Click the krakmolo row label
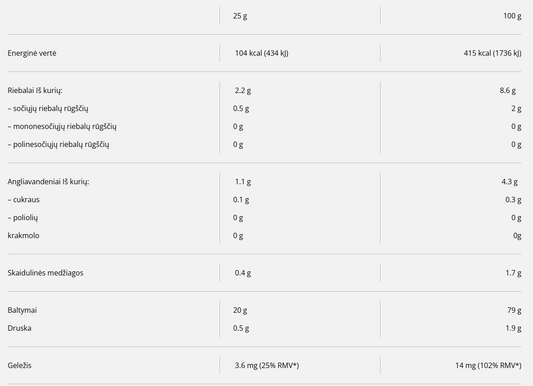Screen dimensions: 533x386 click(x=23, y=235)
